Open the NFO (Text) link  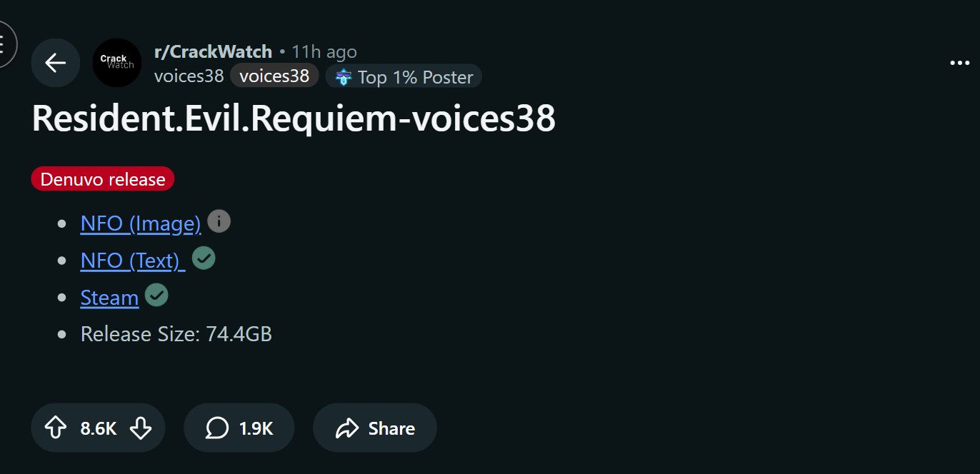click(x=132, y=260)
